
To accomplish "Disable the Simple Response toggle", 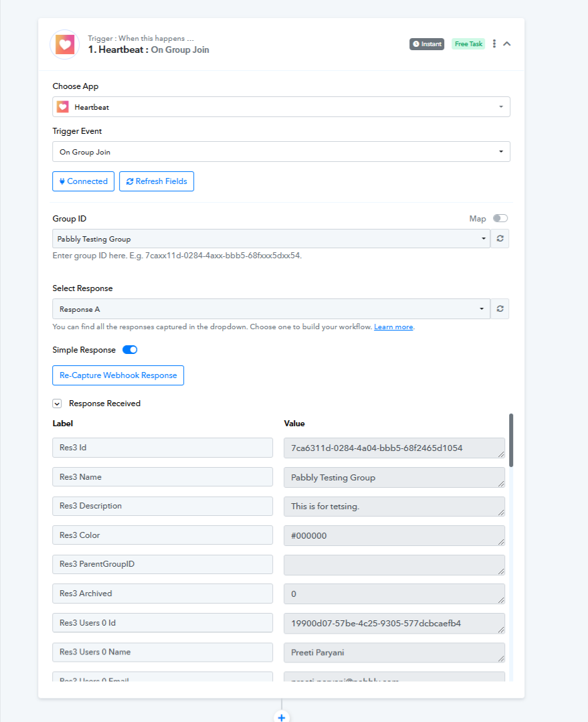I will tap(130, 350).
